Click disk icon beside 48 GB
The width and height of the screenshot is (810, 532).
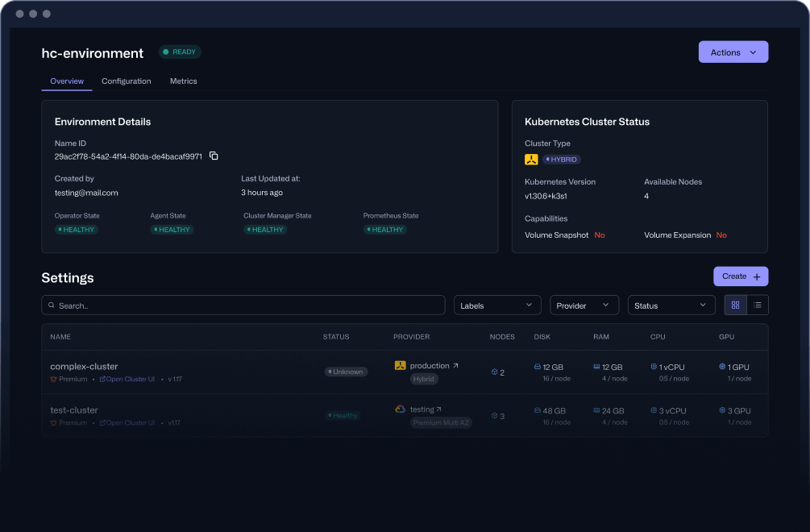(x=538, y=410)
